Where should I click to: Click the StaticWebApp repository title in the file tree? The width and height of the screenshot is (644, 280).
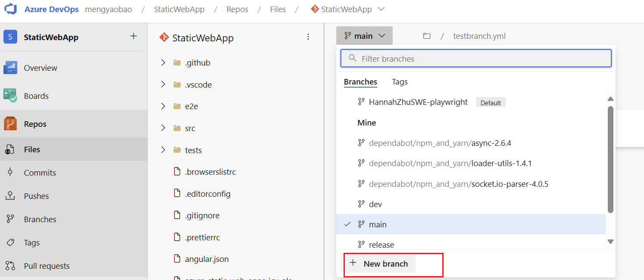click(203, 38)
